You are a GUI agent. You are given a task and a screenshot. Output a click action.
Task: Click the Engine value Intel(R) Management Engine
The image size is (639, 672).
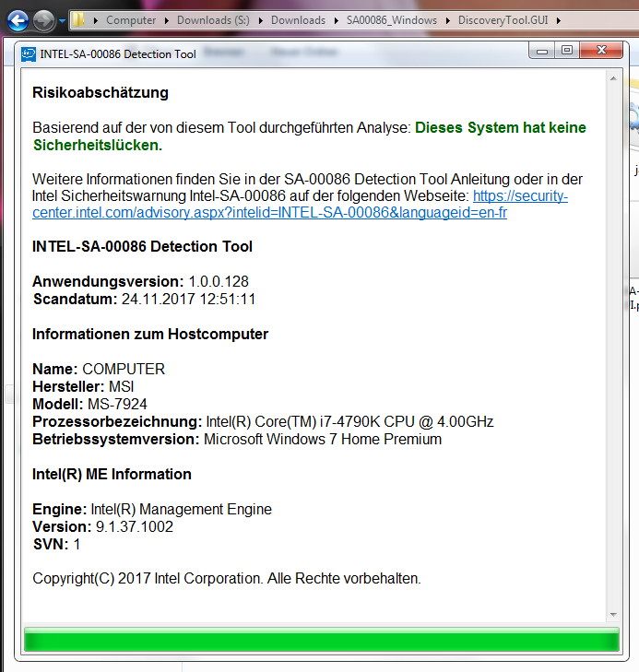coord(182,509)
